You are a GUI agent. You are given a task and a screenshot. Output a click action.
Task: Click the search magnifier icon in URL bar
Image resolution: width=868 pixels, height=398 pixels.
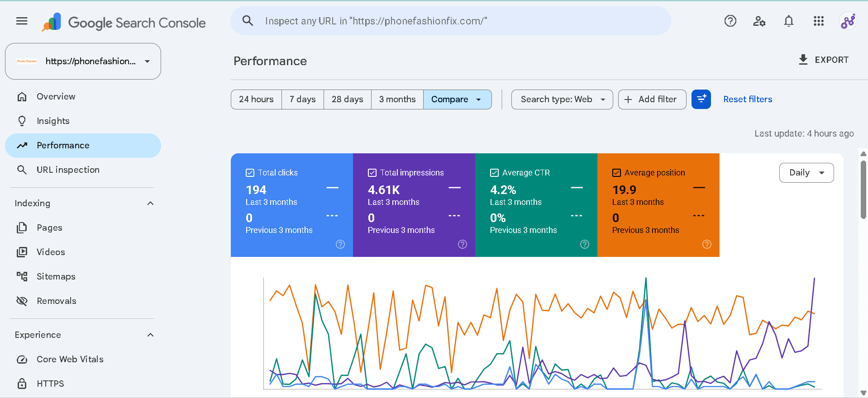coord(248,20)
